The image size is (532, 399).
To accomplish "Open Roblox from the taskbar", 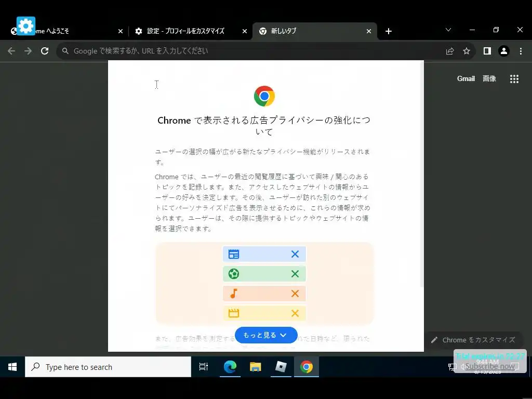I will pos(281,367).
